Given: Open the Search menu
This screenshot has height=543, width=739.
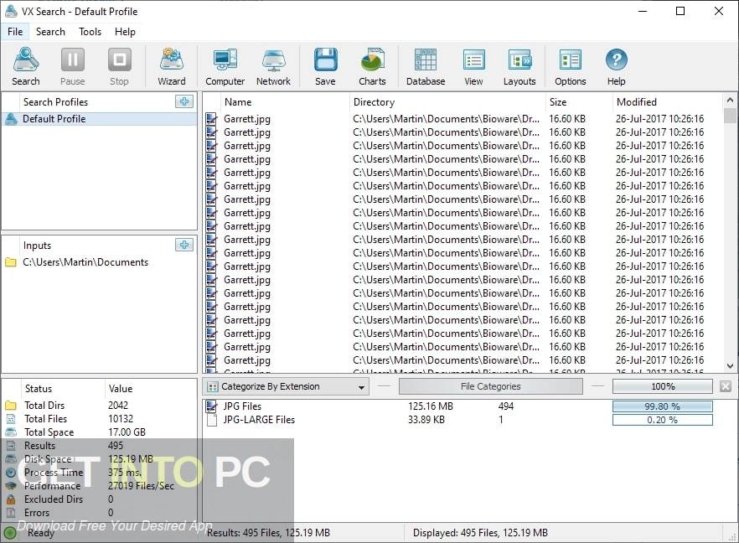Looking at the screenshot, I should pyautogui.click(x=50, y=32).
